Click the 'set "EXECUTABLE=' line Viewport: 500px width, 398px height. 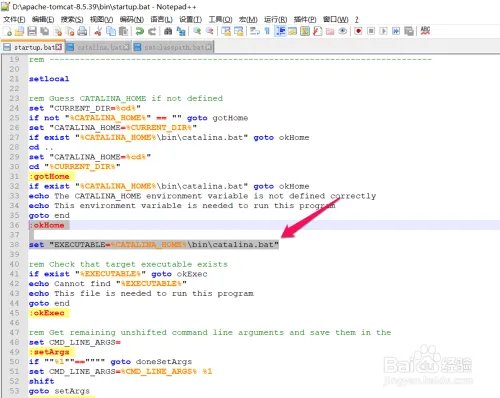154,245
